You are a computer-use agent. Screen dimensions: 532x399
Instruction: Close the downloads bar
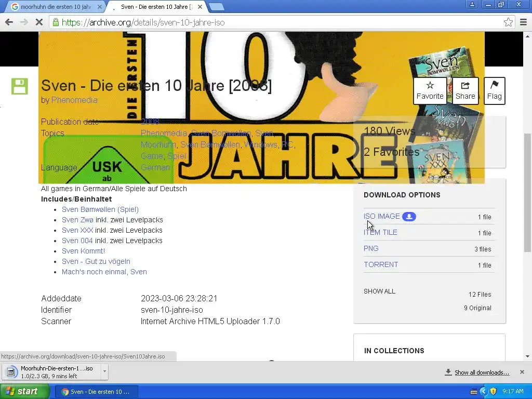tap(522, 372)
